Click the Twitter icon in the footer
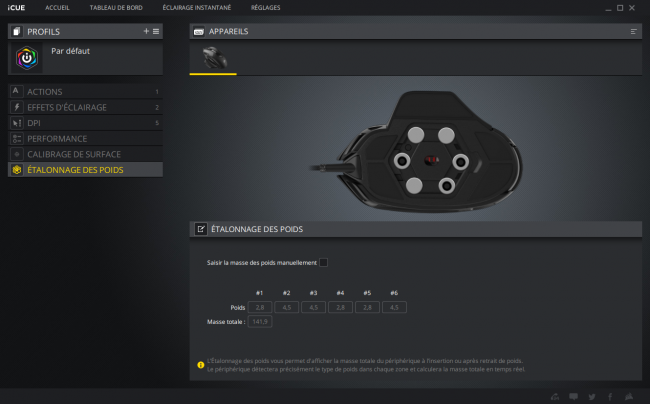Image resolution: width=650 pixels, height=404 pixels. tap(592, 397)
